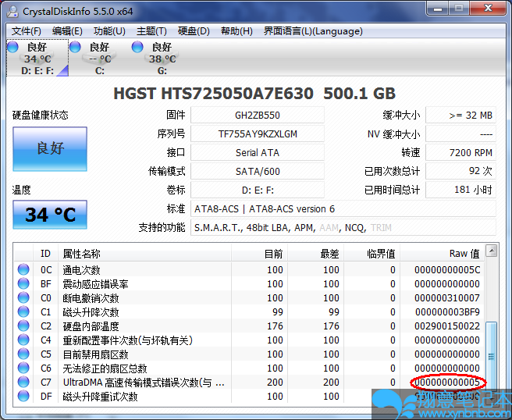Image resolution: width=512 pixels, height=420 pixels.
Task: Switch to the G: disk tab at 38 °C
Action: (x=162, y=58)
